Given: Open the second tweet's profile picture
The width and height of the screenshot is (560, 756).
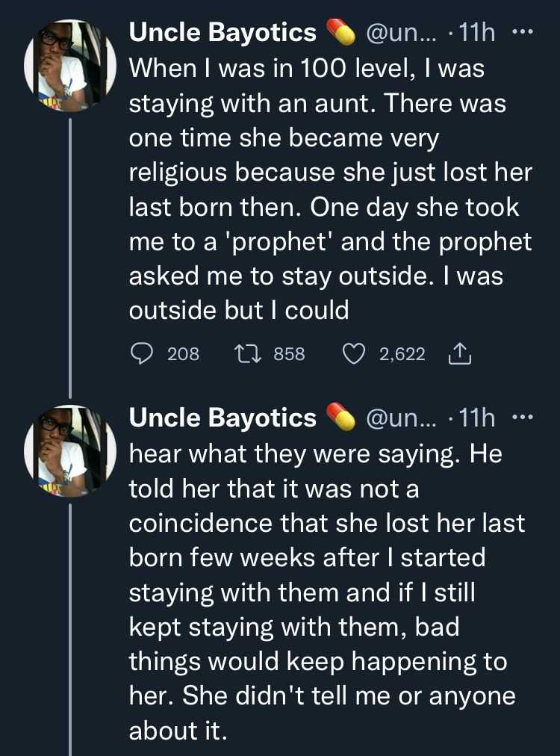Looking at the screenshot, I should click(67, 453).
